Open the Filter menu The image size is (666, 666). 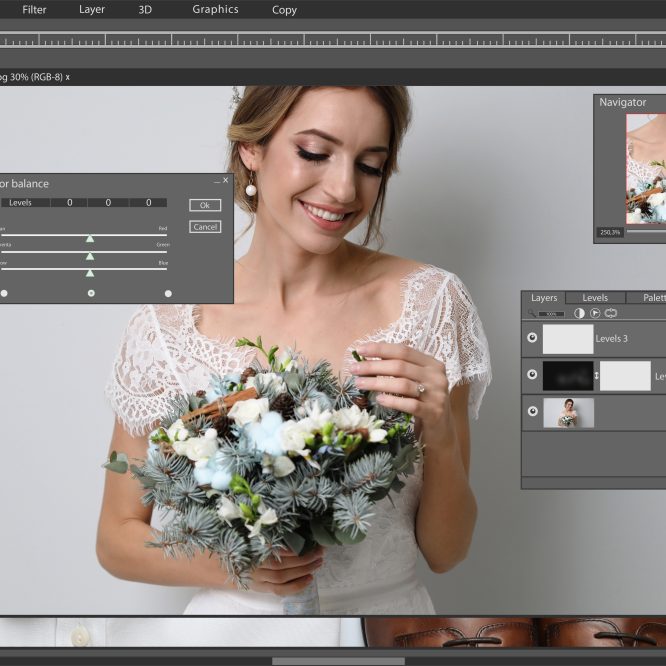34,10
